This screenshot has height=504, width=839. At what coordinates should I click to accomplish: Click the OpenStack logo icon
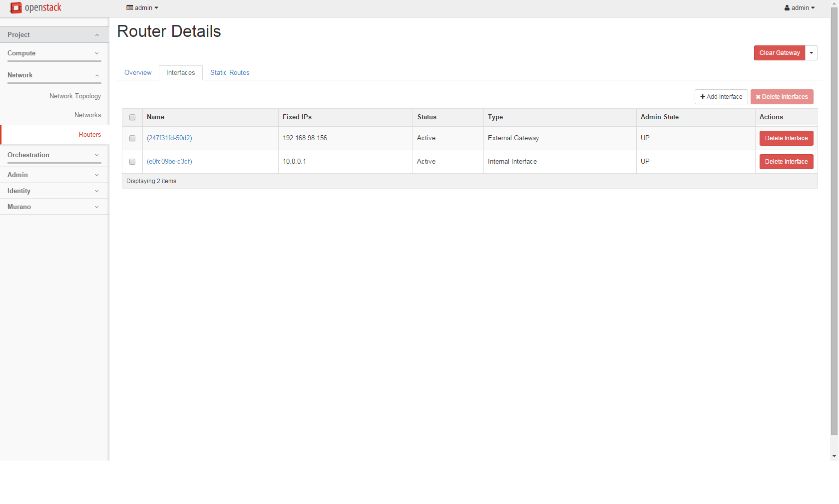coord(16,7)
